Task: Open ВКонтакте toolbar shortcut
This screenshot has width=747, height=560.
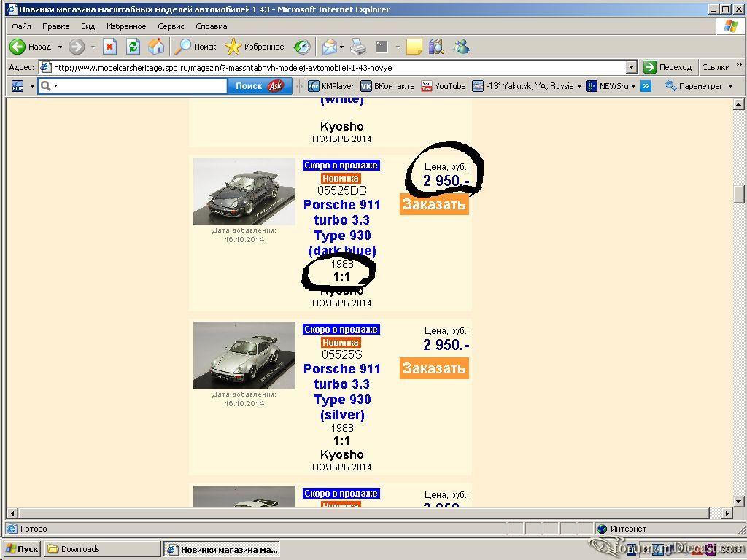Action: click(x=387, y=86)
